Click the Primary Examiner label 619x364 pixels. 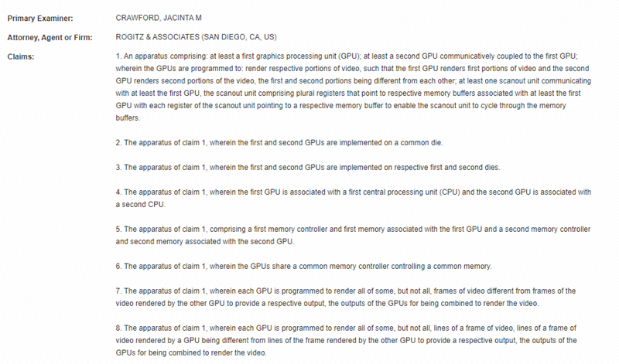(x=40, y=18)
